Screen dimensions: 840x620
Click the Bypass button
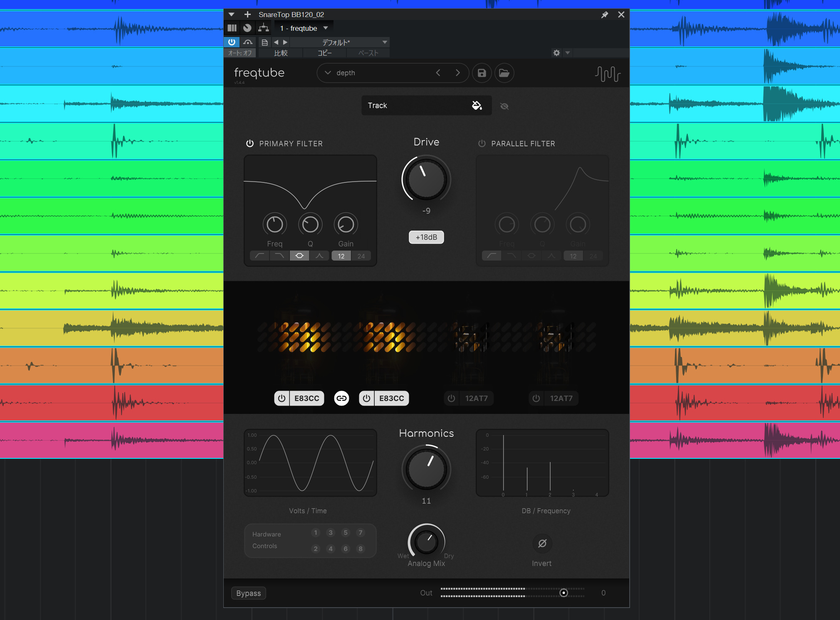249,593
